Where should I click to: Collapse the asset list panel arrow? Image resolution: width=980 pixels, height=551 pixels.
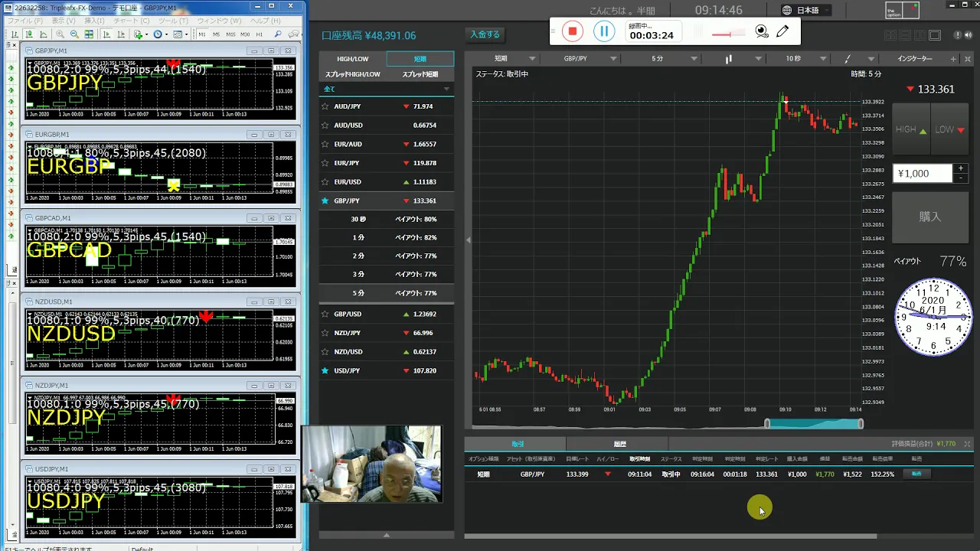point(469,240)
